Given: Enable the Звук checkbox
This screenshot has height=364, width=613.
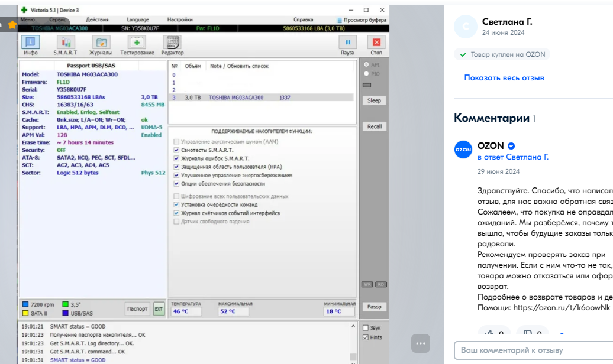Looking at the screenshot, I should (x=366, y=328).
